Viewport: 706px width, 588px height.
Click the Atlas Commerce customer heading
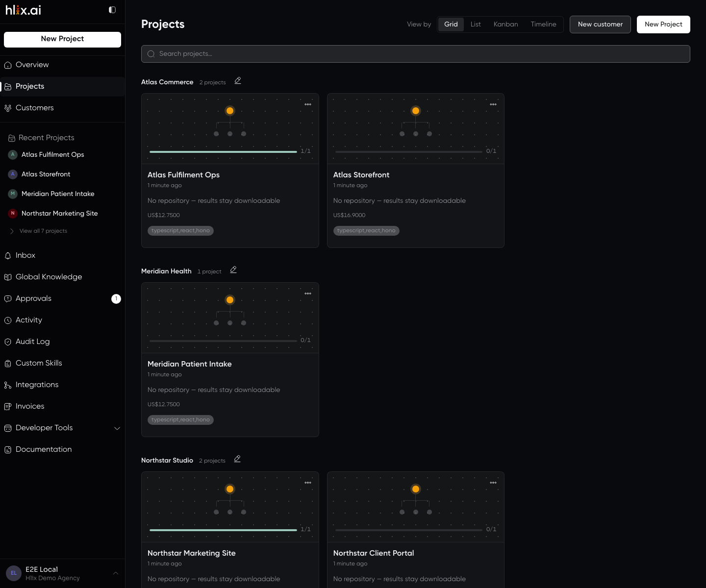click(167, 82)
